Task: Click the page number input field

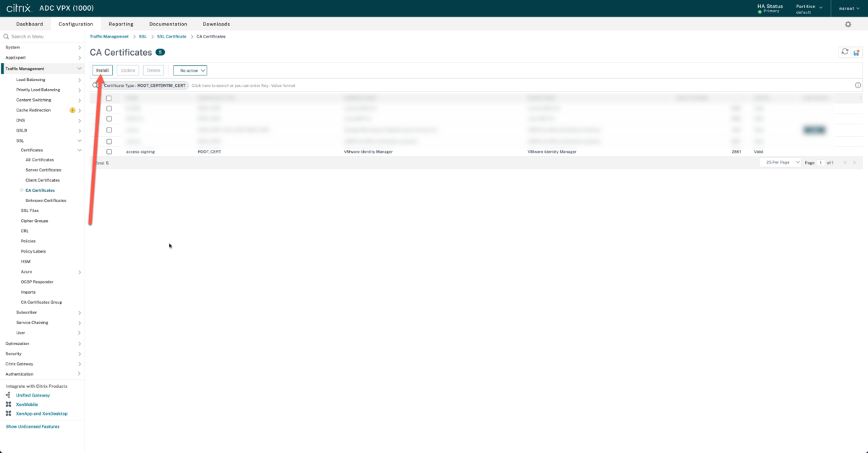Action: click(822, 162)
